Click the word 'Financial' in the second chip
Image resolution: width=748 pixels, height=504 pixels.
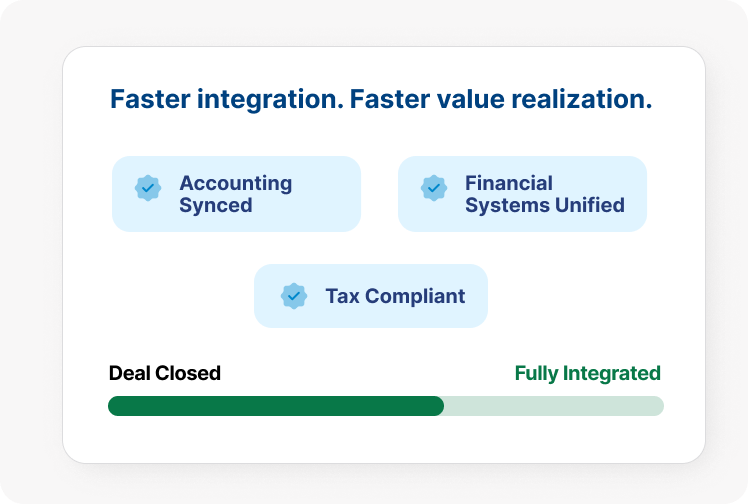(508, 183)
